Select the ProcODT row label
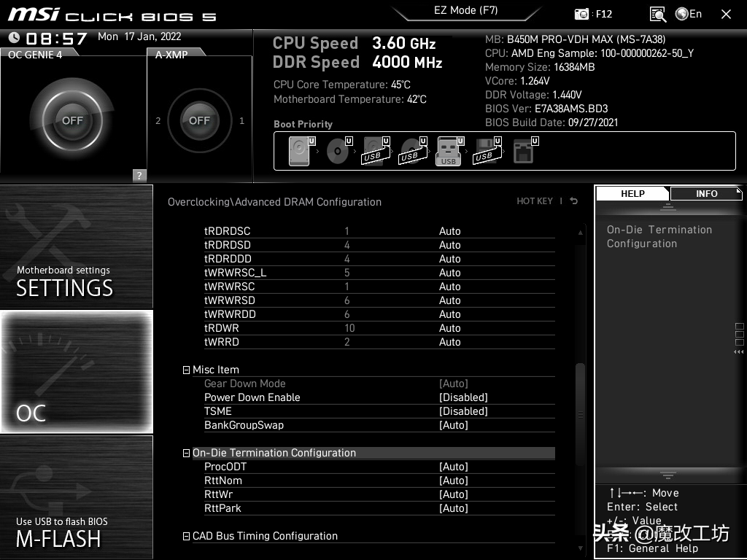 point(225,467)
